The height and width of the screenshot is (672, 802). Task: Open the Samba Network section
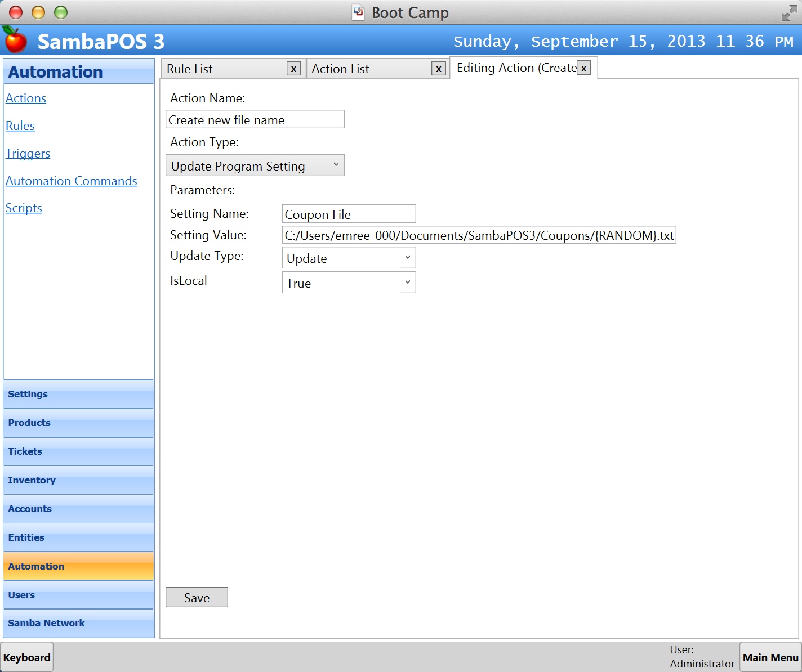pyautogui.click(x=78, y=623)
